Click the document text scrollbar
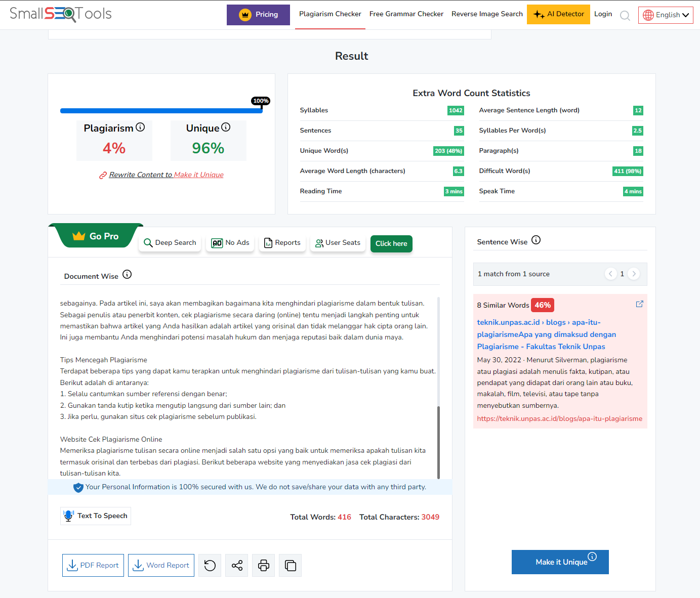The height and width of the screenshot is (598, 700). coord(438,440)
